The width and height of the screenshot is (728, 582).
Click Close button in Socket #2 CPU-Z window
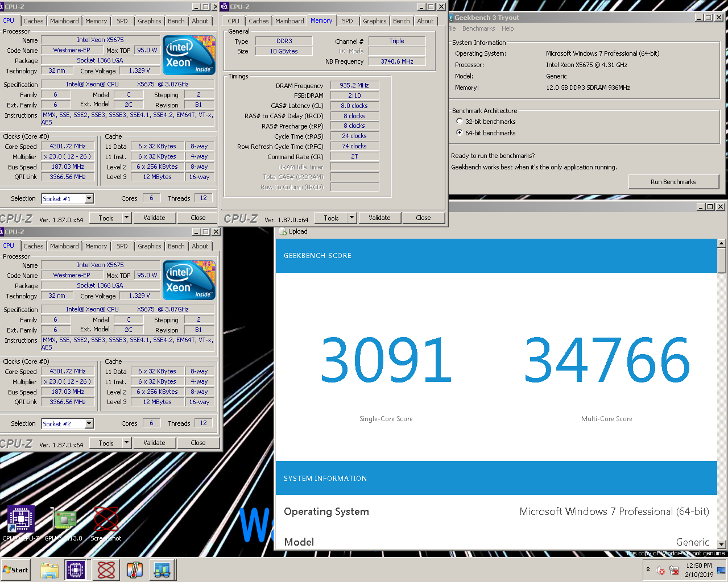point(198,443)
